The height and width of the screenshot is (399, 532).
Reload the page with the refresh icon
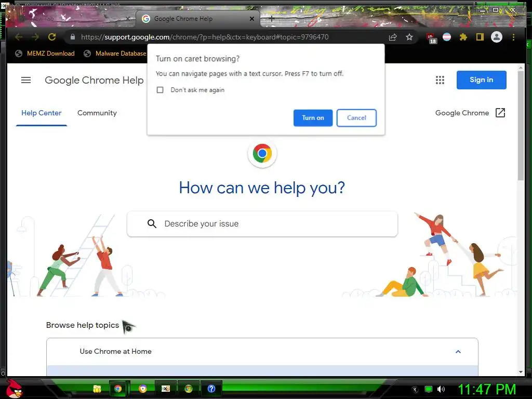51,37
